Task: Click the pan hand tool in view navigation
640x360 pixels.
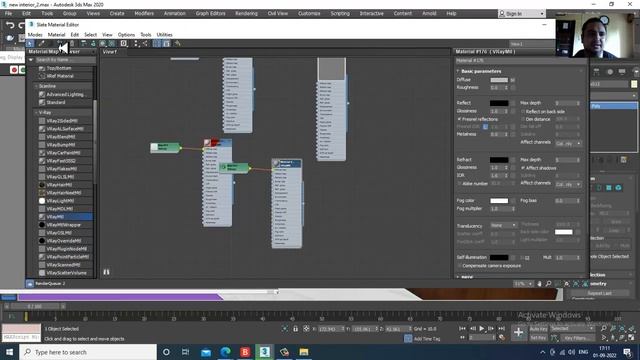Action: click(x=539, y=284)
